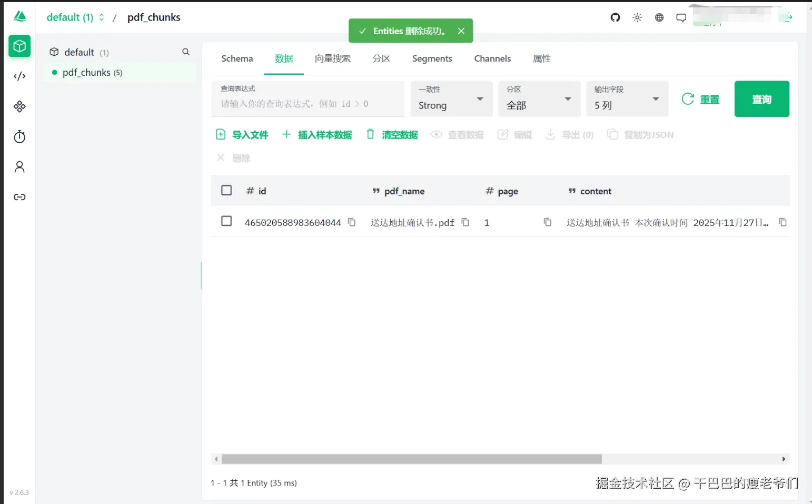Click the 查看数据 button
This screenshot has height=504, width=812.
[x=457, y=135]
